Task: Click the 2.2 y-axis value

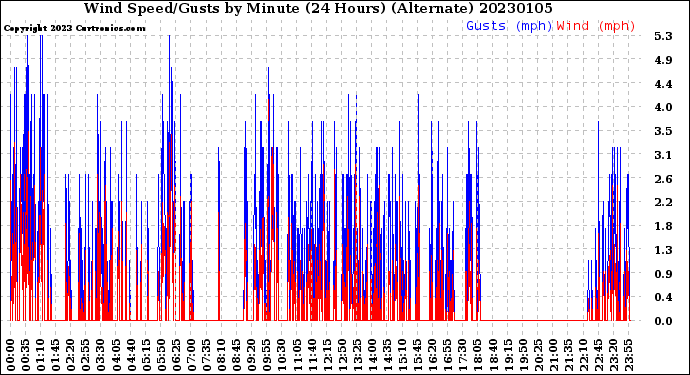Action: pos(663,202)
